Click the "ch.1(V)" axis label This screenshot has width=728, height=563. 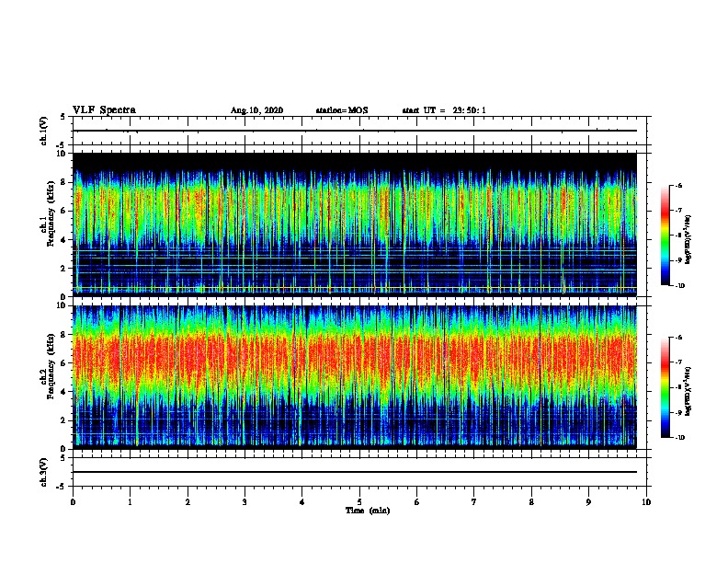tap(44, 131)
